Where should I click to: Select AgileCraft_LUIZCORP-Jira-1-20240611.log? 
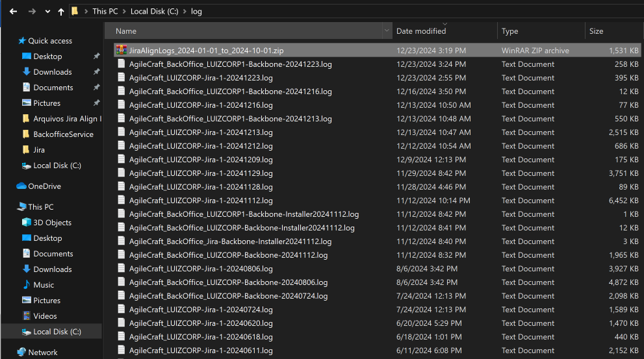point(201,351)
